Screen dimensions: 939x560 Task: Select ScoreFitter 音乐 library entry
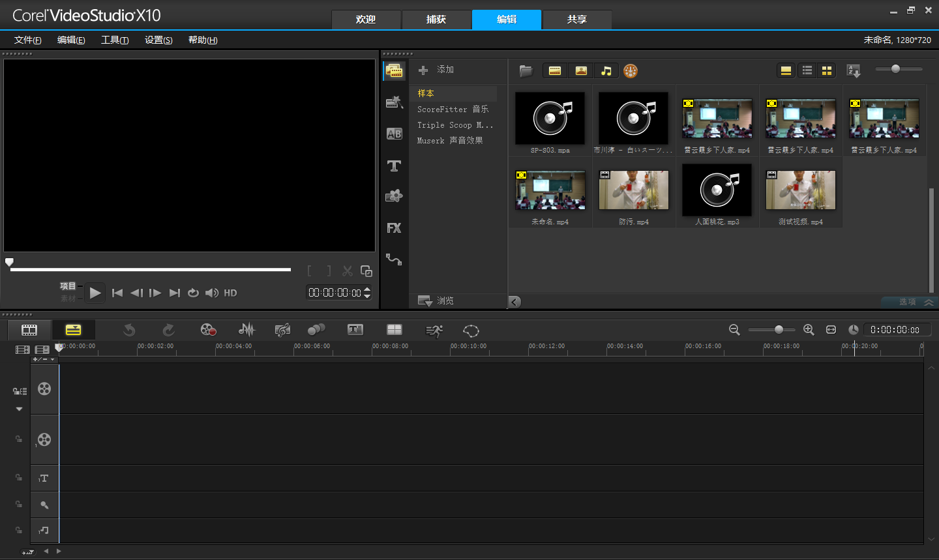453,109
